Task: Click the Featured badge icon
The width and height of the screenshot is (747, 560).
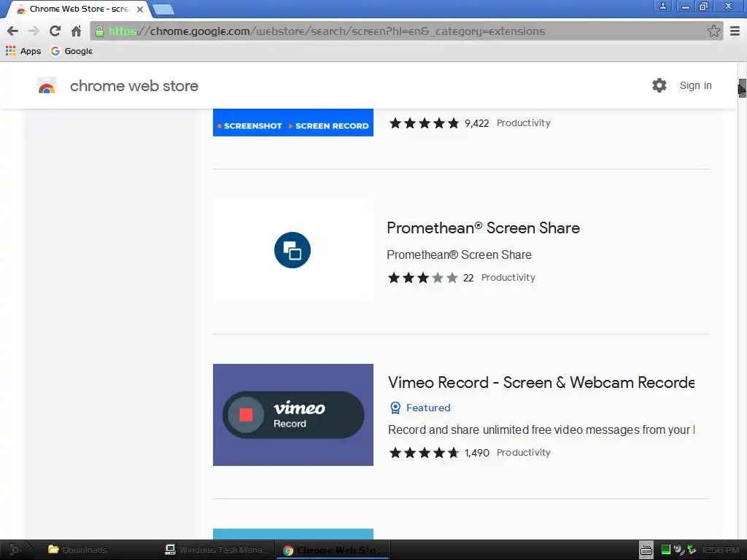Action: (395, 408)
